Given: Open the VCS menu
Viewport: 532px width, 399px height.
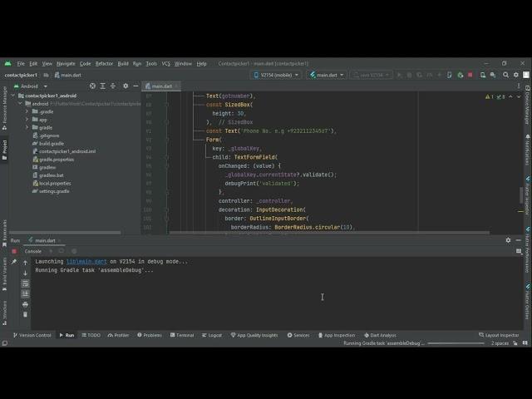Looking at the screenshot, I should pos(166,63).
